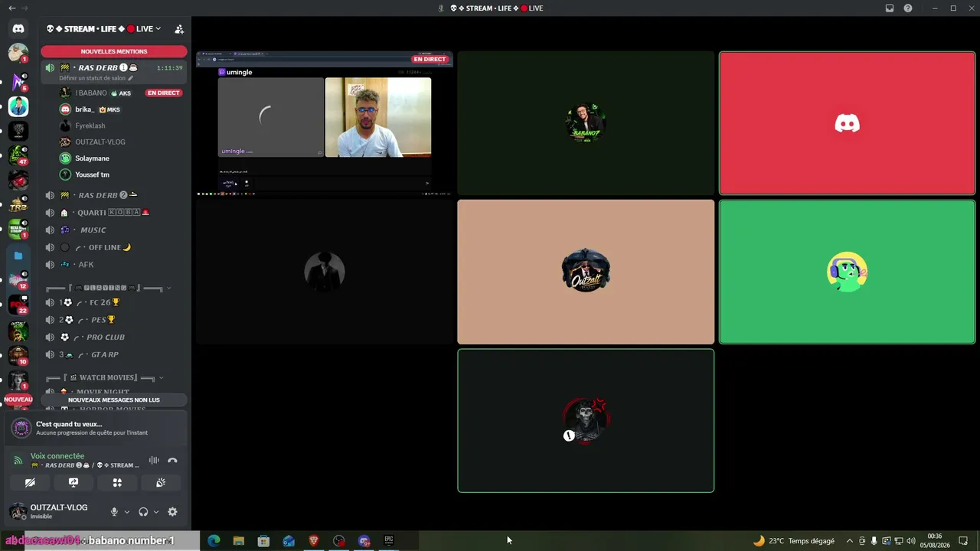Turn on camera in voice panel
980x551 pixels.
pos(30,483)
